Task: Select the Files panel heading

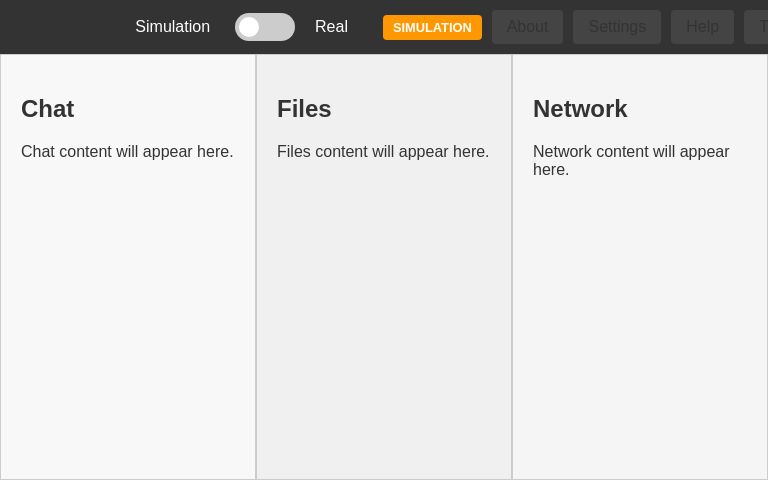Action: [x=304, y=109]
